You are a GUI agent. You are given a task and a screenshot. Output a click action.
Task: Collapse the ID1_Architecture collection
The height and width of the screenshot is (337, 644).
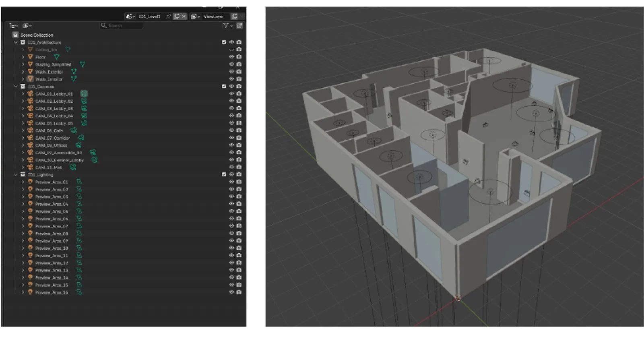(x=16, y=42)
